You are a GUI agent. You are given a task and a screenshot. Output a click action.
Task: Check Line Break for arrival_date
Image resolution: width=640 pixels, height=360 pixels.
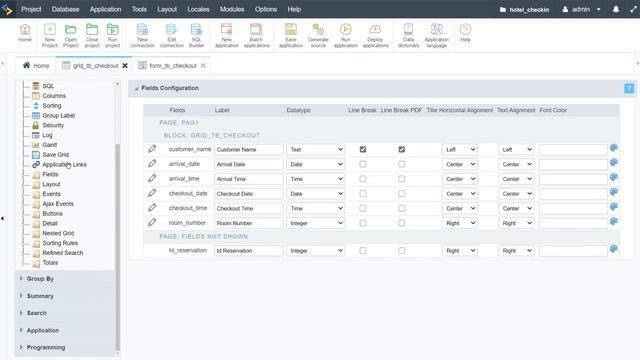363,164
